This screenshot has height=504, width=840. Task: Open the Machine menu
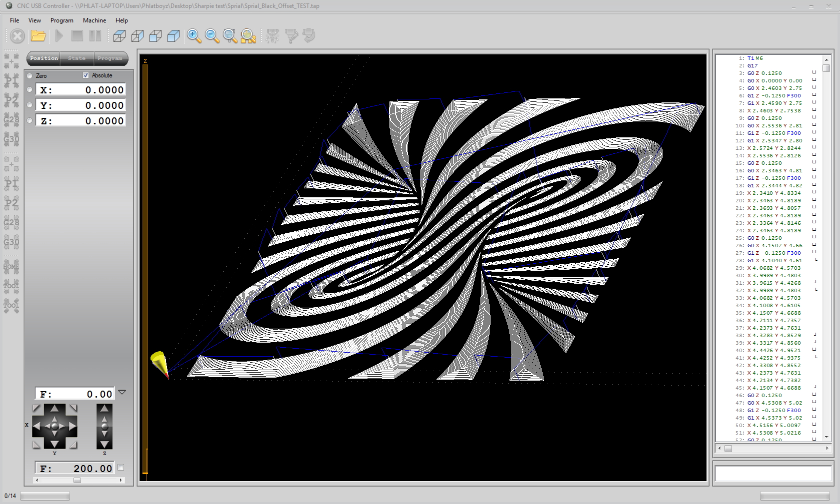tap(94, 20)
